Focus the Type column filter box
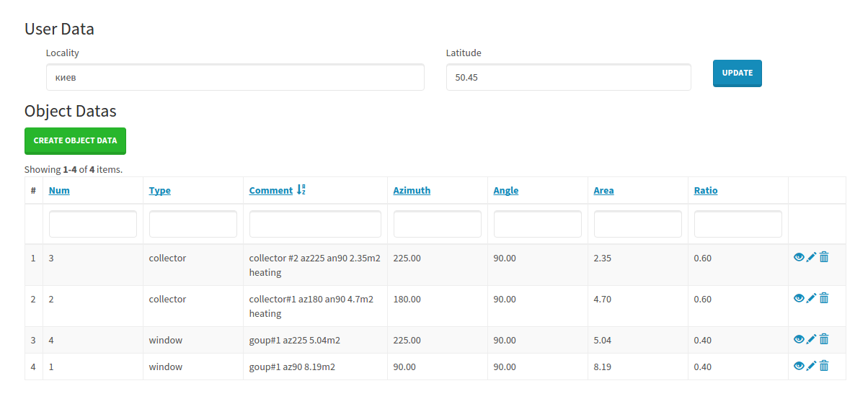Screen dimensions: 868x409 (x=193, y=224)
